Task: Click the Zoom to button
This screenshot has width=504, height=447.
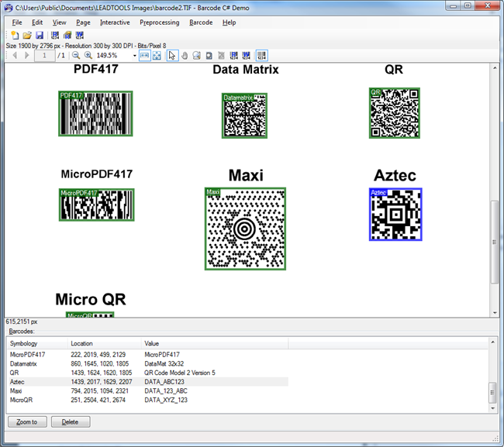Action: 27,422
